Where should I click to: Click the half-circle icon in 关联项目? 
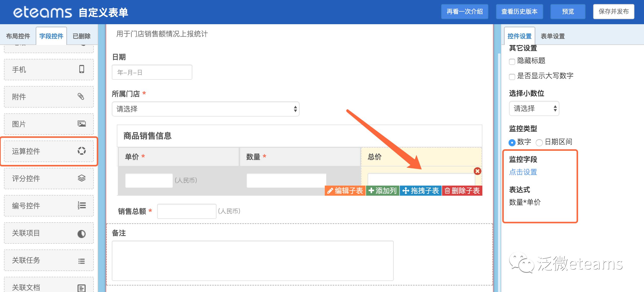82,234
